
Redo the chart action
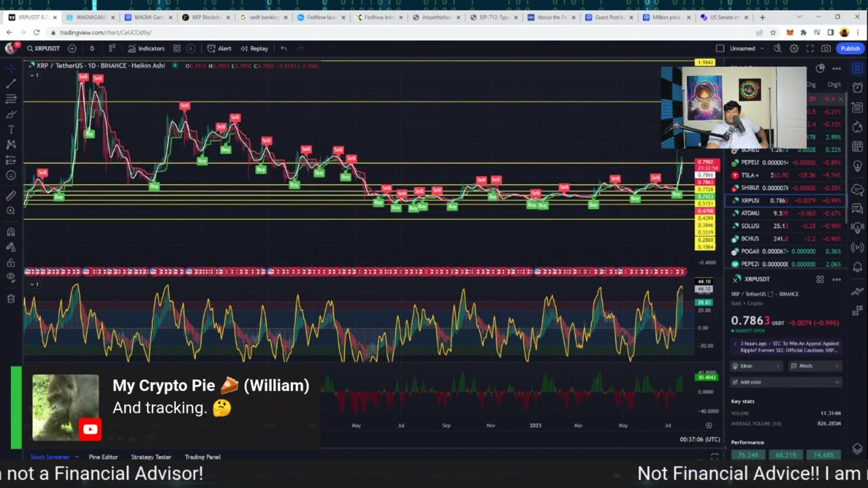pyautogui.click(x=300, y=48)
